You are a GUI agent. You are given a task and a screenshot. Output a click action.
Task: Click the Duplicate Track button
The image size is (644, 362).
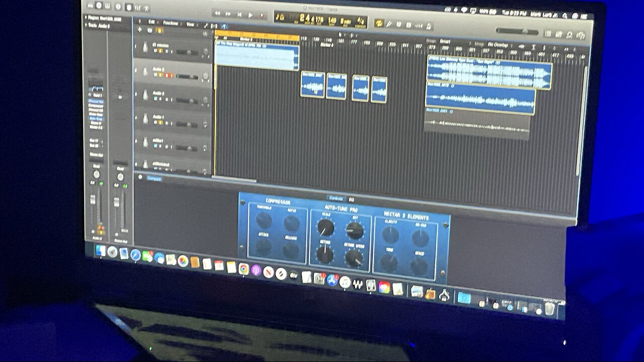[x=150, y=30]
